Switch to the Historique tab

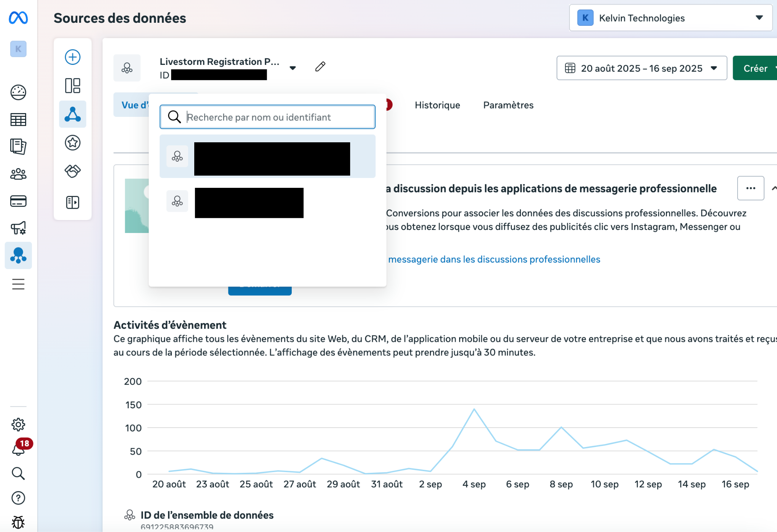click(437, 105)
